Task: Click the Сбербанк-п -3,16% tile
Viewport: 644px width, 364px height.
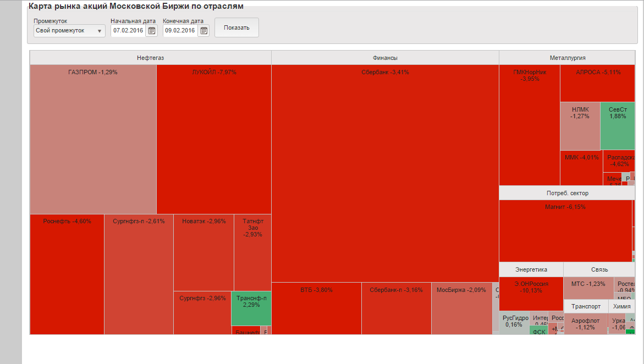Action: 397,308
